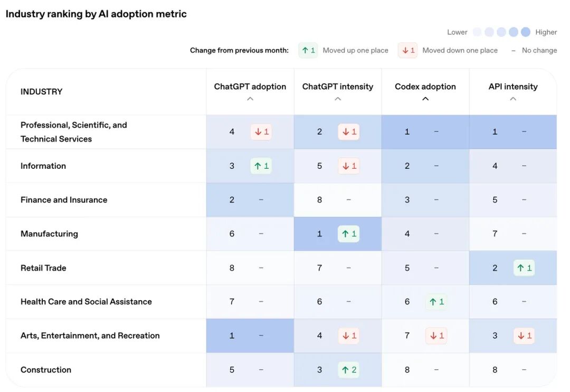Select Arts, Entertainment, and Recreation label
Screen dimensions: 570x392
[x=90, y=336]
